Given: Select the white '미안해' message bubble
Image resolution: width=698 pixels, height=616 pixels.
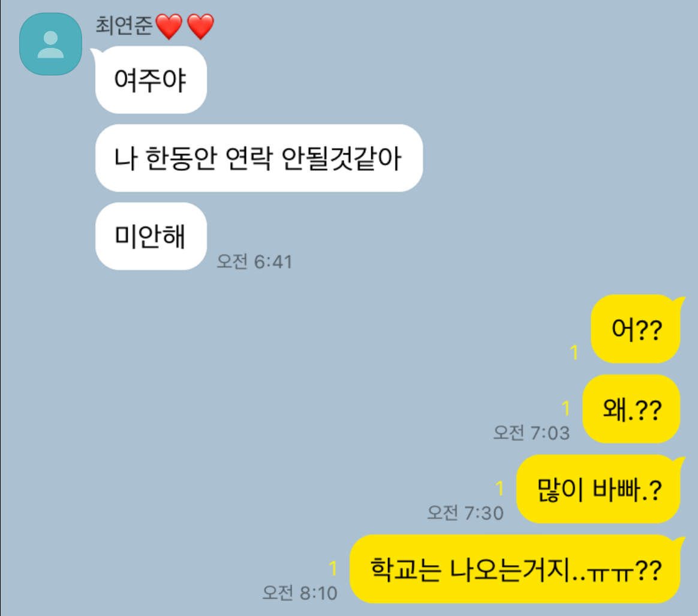Looking at the screenshot, I should pos(151,236).
